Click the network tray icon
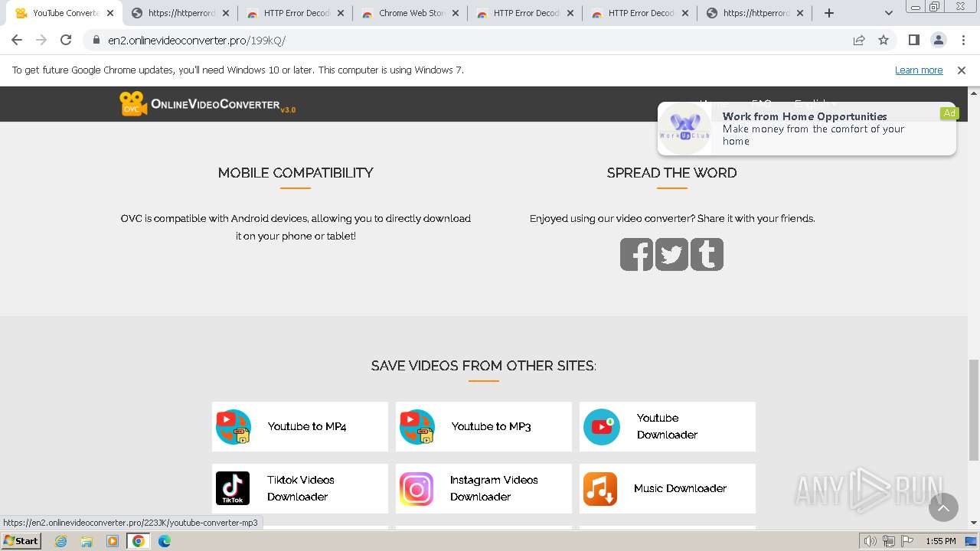Screen dimensions: 980x551 [x=889, y=541]
